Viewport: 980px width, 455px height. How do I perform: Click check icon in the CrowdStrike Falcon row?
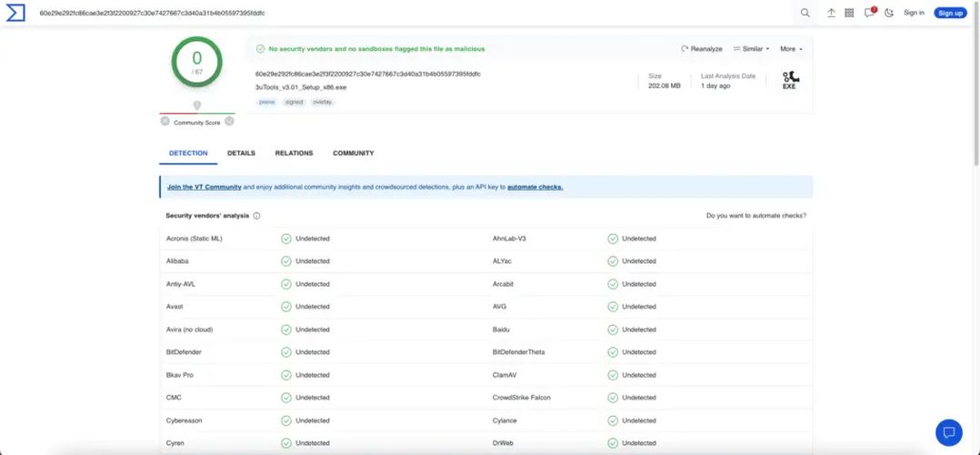(613, 398)
